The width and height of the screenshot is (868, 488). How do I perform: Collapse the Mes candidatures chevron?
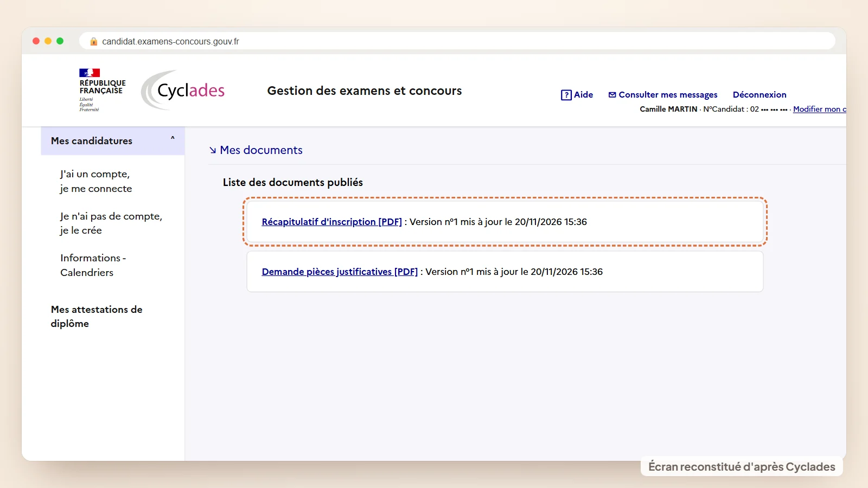(173, 138)
